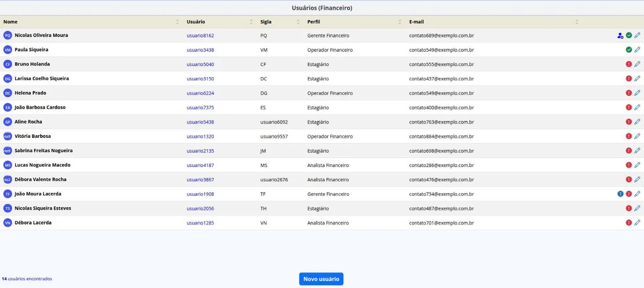Click the green check status for Nicolas Oliveira Moura
This screenshot has height=288, width=644.
629,35
